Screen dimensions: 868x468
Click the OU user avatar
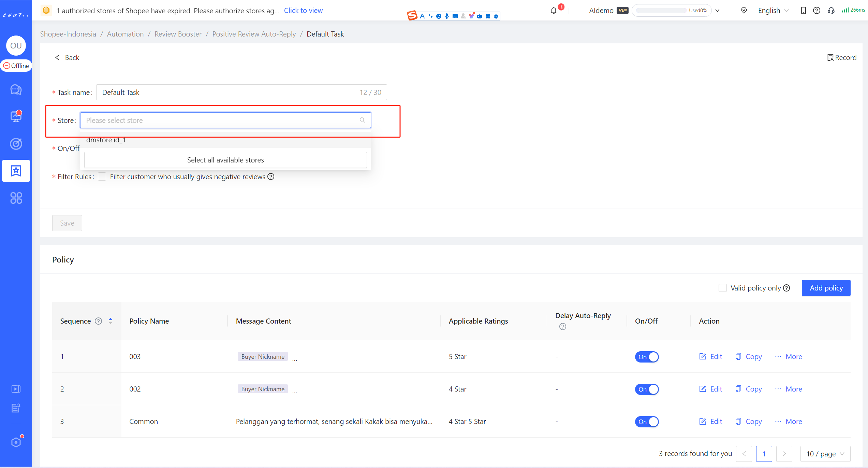coord(16,45)
